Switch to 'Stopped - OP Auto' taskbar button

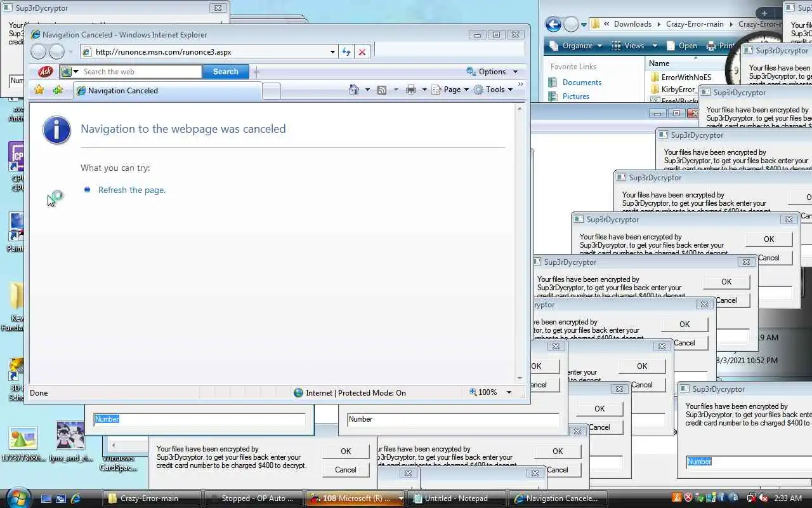coord(253,498)
